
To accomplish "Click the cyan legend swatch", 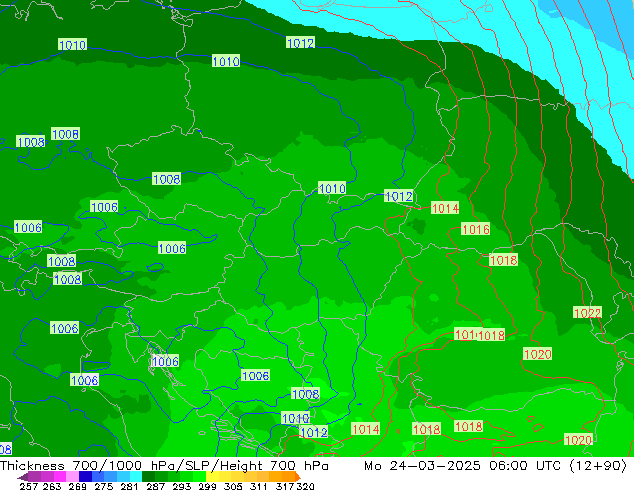I will (136, 477).
